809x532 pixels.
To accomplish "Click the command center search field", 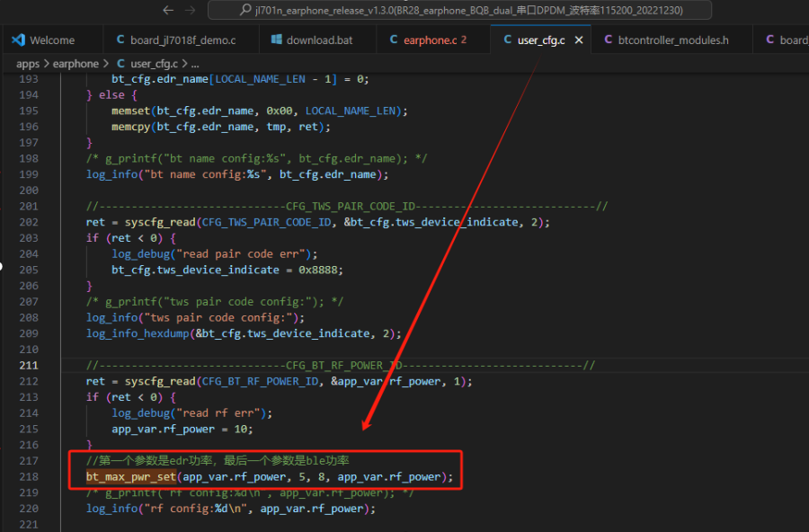I will click(459, 10).
